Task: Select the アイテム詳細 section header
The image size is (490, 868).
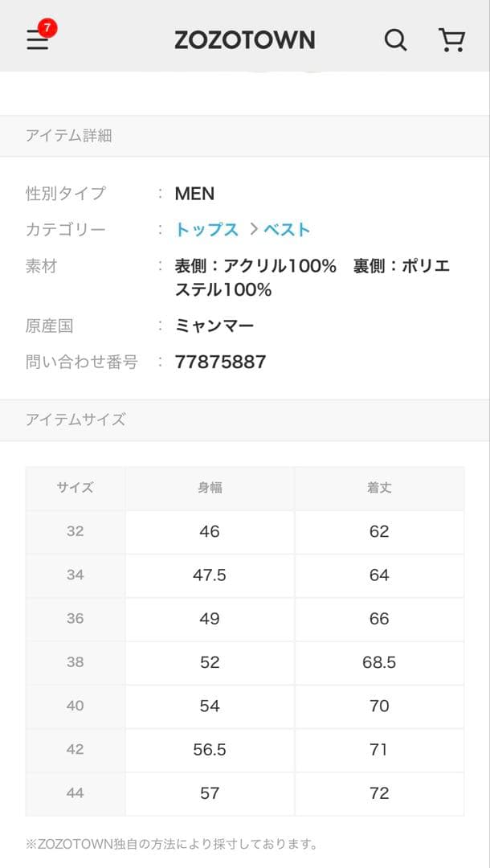Action: tap(69, 136)
